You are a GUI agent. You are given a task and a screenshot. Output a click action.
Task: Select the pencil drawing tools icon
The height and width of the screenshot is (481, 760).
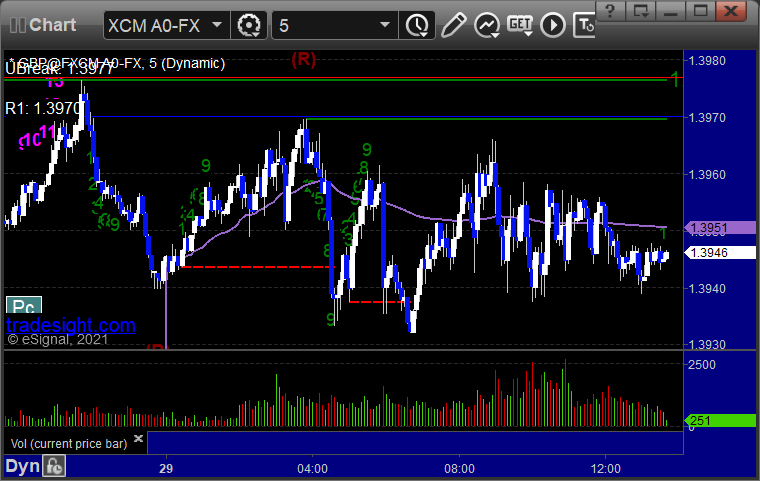[454, 25]
